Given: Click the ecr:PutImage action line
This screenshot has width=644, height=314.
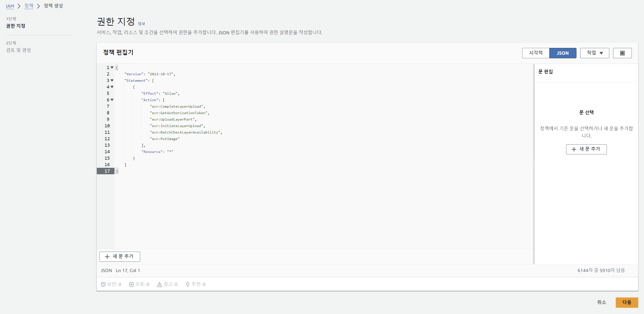Looking at the screenshot, I should (x=165, y=139).
